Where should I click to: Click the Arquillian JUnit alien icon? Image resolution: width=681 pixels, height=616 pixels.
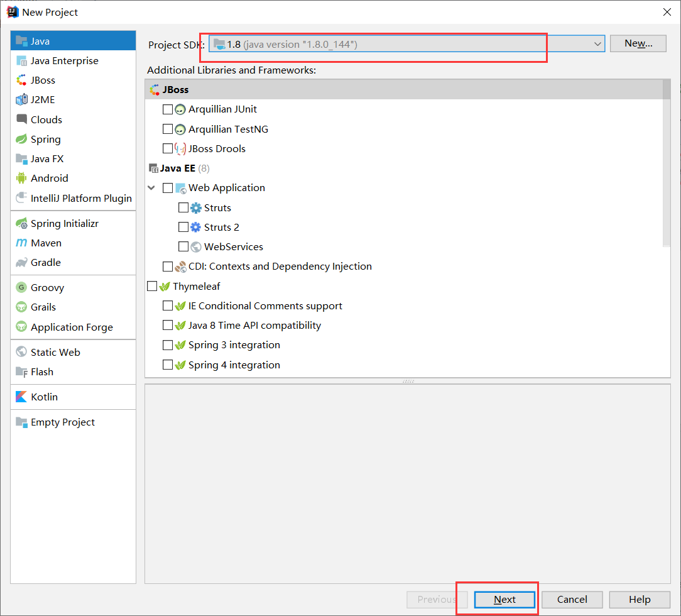tap(180, 109)
